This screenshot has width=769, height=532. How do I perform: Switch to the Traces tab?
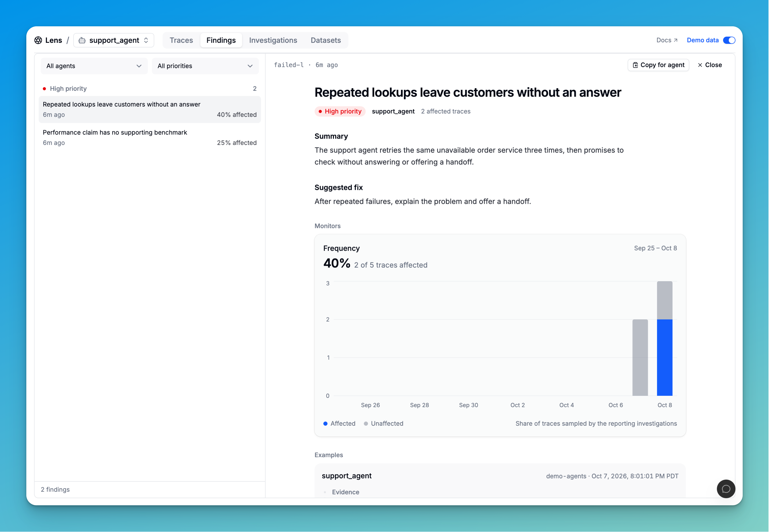pos(181,40)
